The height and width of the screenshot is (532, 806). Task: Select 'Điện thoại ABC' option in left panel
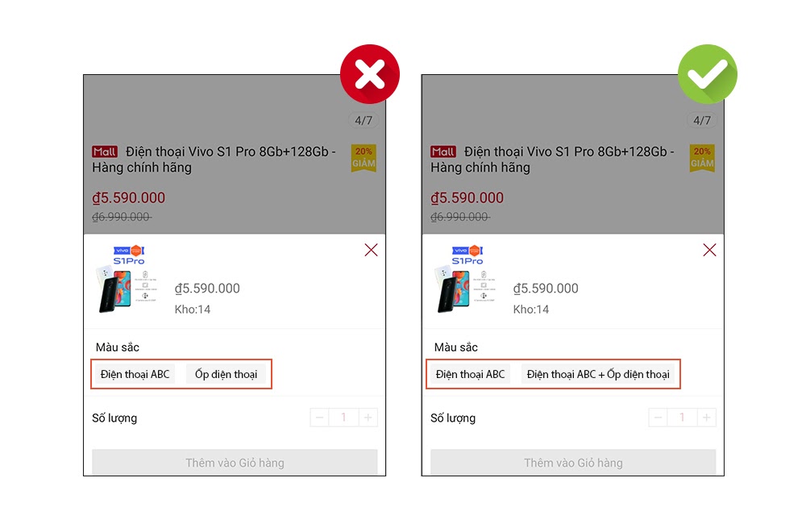(x=135, y=374)
